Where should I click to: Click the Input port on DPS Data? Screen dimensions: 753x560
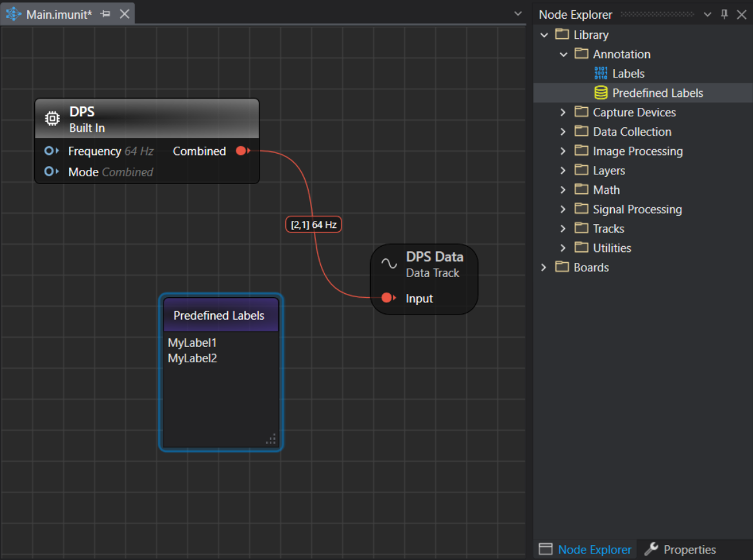tap(387, 298)
